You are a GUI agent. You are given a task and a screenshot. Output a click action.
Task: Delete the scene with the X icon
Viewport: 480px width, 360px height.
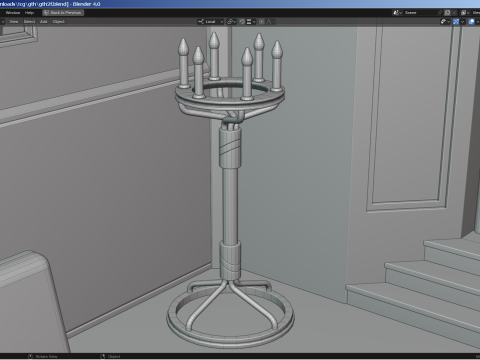455,13
